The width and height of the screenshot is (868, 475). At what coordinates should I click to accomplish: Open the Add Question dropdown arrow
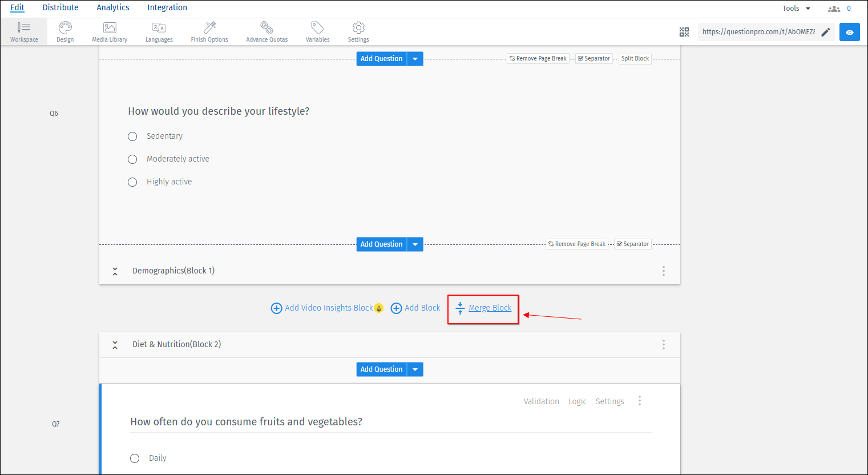(415, 58)
